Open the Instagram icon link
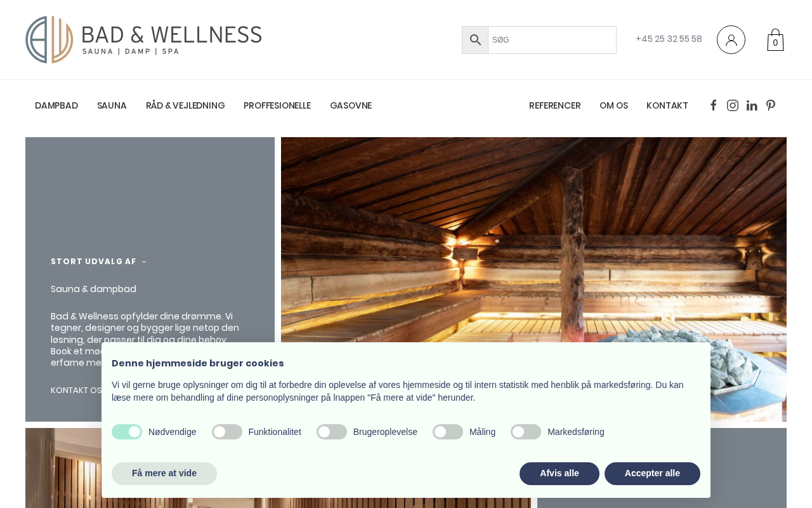812x508 pixels. 733,105
